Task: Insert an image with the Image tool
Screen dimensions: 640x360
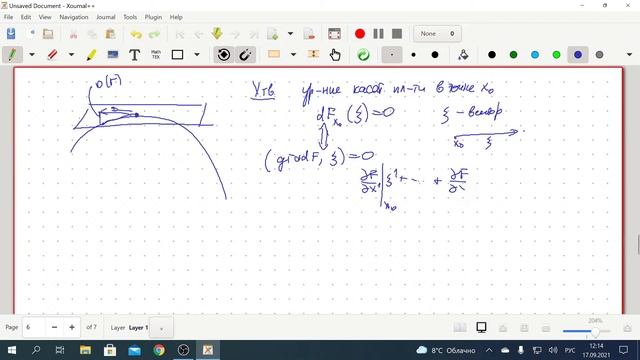Action: click(x=113, y=55)
